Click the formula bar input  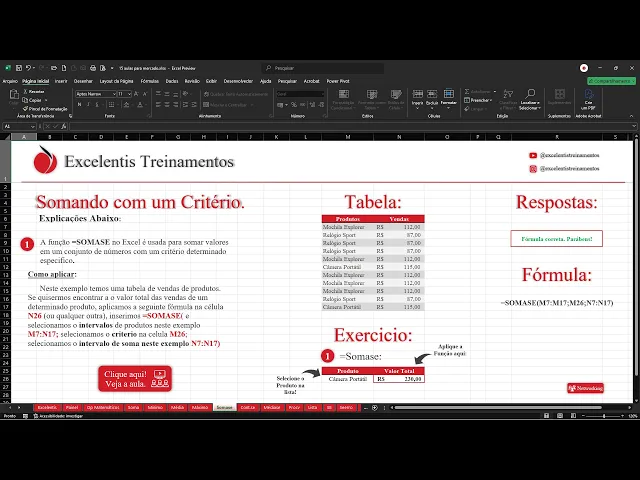click(x=351, y=127)
